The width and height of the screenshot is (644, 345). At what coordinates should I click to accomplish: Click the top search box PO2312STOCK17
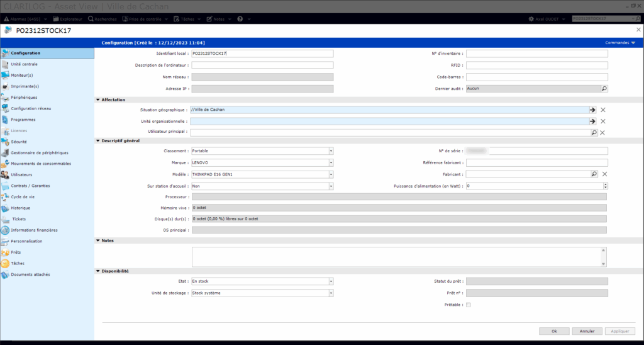601,19
